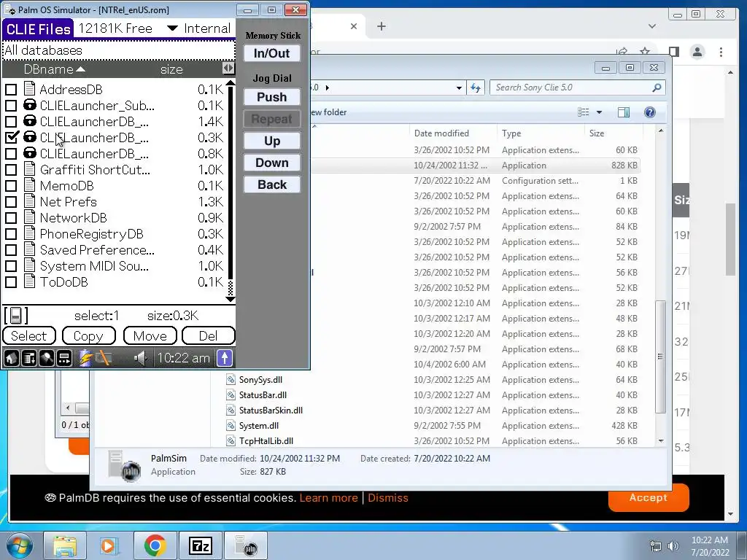
Task: Open the All databases category selector
Action: (x=119, y=50)
